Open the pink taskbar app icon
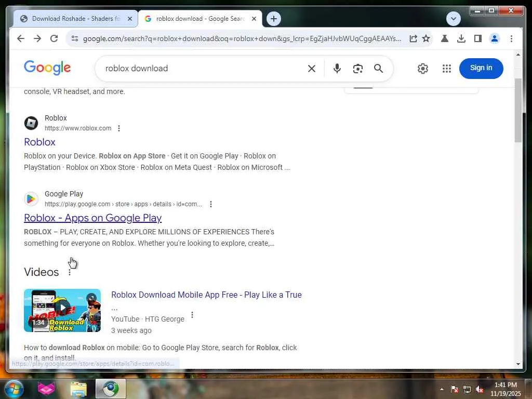 [46, 389]
